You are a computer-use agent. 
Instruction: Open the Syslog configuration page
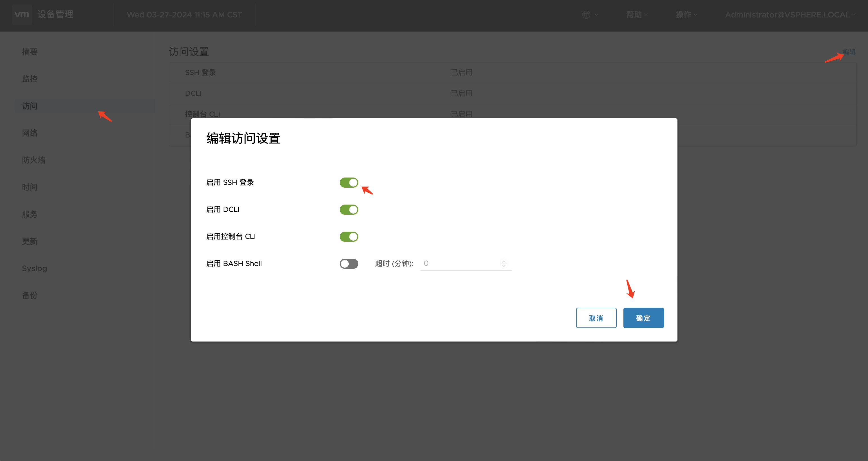pyautogui.click(x=34, y=268)
